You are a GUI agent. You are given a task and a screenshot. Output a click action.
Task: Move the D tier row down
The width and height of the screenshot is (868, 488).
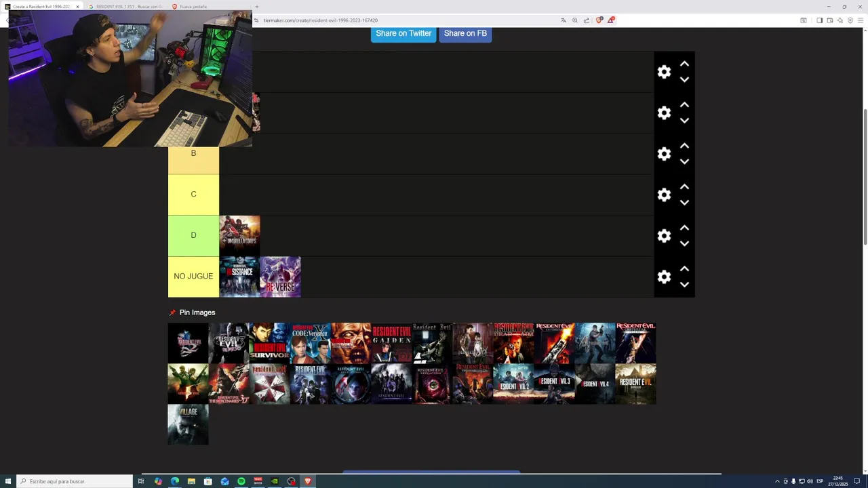pyautogui.click(x=684, y=243)
